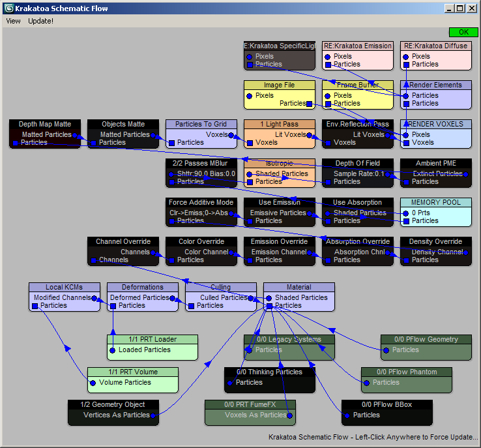Click Extinct Particles socket in Ambient PME
The image size is (481, 448).
tap(465, 174)
